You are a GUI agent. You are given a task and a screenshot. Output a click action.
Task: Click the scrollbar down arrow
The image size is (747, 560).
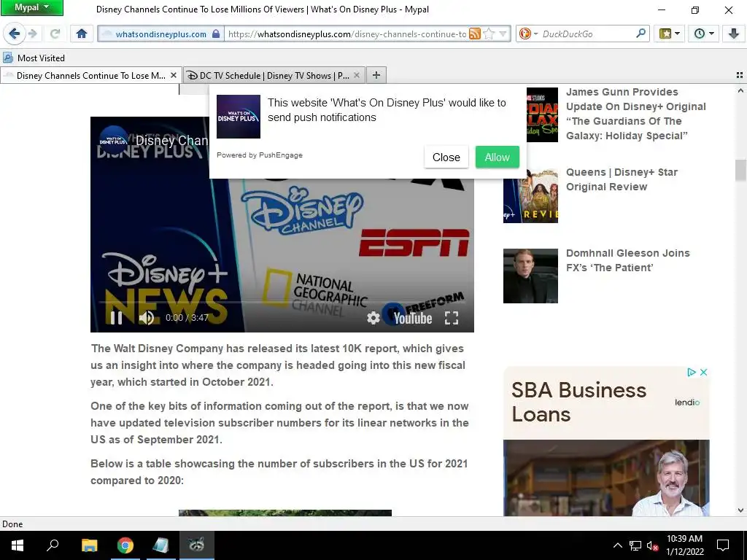click(x=740, y=510)
